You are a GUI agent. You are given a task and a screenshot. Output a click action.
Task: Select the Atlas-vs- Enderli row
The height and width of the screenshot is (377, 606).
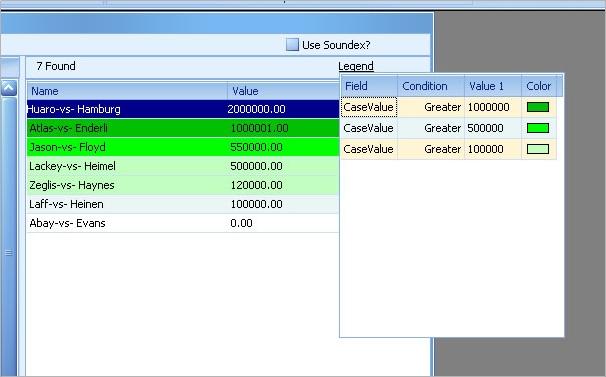(x=183, y=128)
